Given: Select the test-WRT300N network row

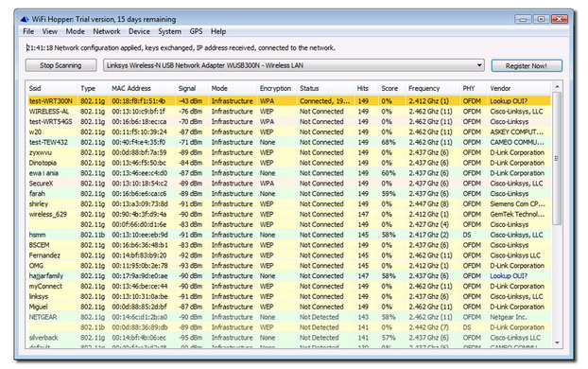Looking at the screenshot, I should pos(289,101).
